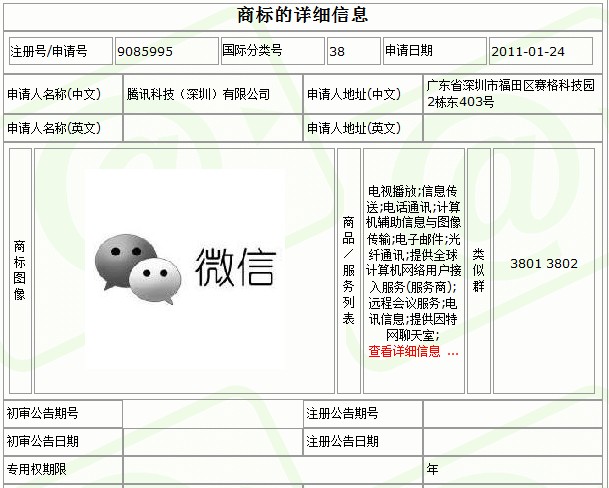Image resolution: width=609 pixels, height=488 pixels.
Task: Click the 注册号/申请号 label
Action: tap(49, 51)
